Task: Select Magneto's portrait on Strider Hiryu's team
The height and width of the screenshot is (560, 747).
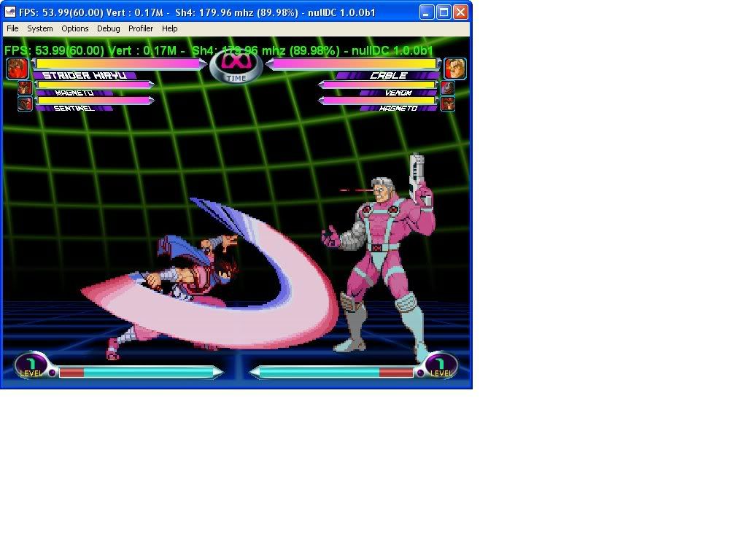Action: 25,87
